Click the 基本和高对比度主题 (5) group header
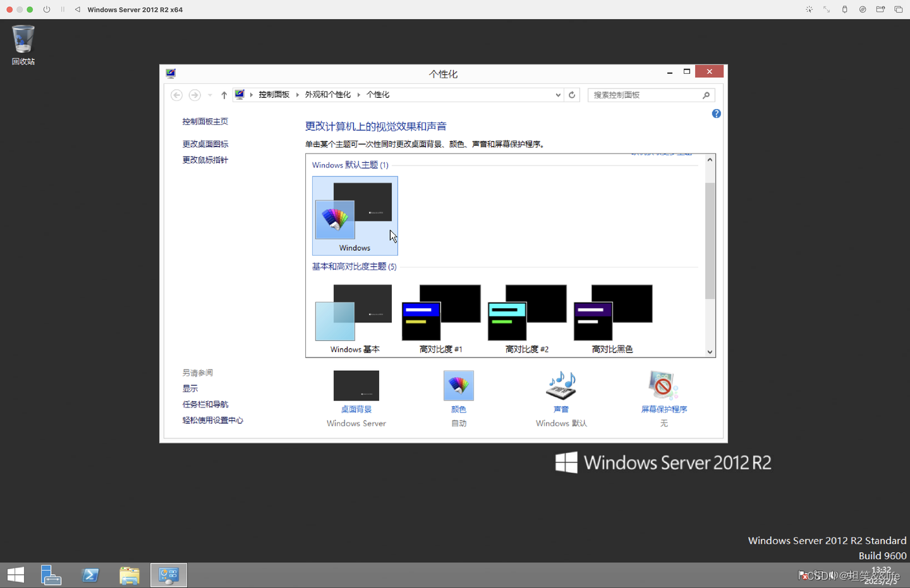The image size is (910, 588). tap(354, 267)
